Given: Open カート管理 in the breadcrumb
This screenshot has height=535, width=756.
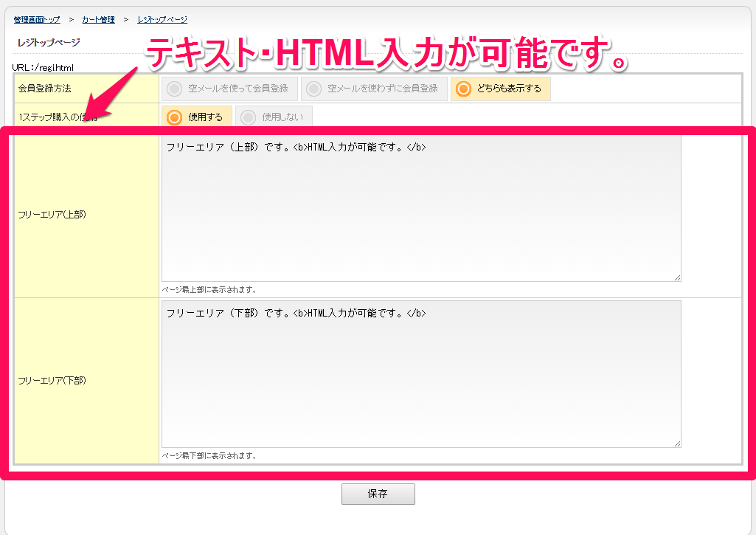Looking at the screenshot, I should coord(99,19).
